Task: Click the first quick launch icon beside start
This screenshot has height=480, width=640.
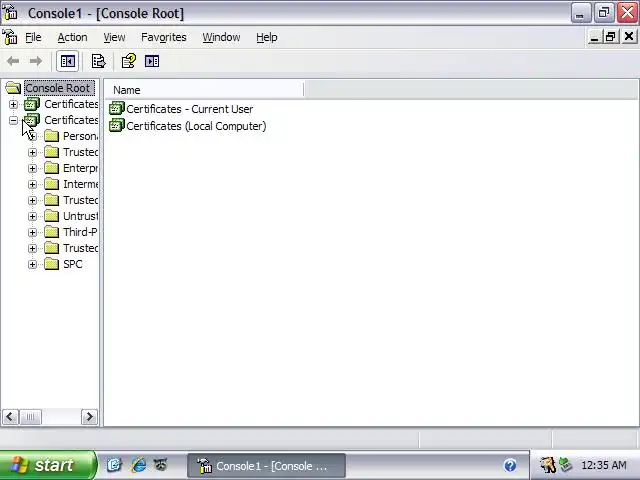Action: tap(114, 465)
